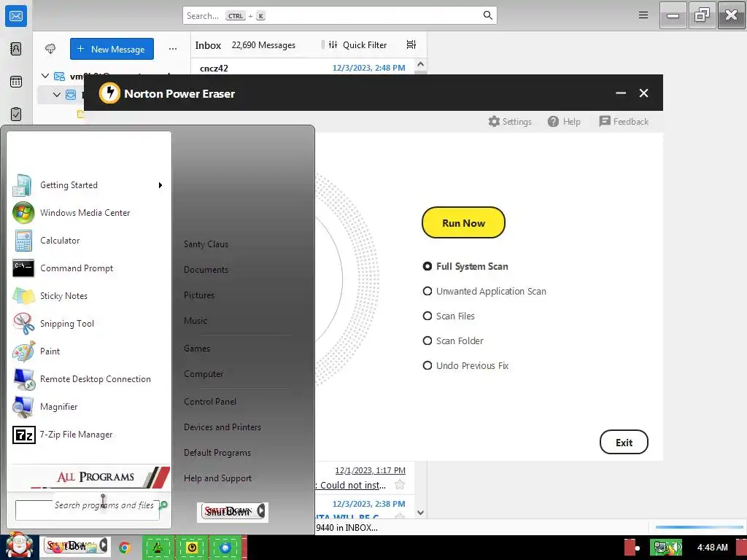Select Scan Folder option
747x560 pixels.
453,341
